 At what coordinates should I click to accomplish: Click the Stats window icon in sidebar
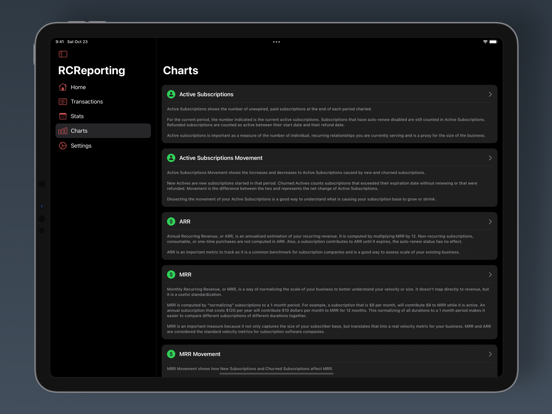pyautogui.click(x=63, y=116)
